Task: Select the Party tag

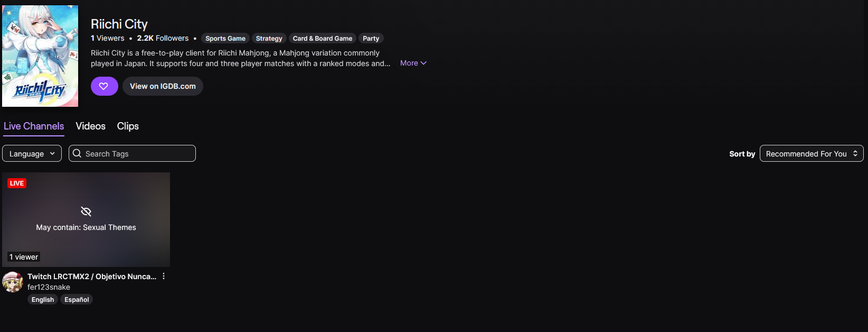Action: click(x=371, y=38)
